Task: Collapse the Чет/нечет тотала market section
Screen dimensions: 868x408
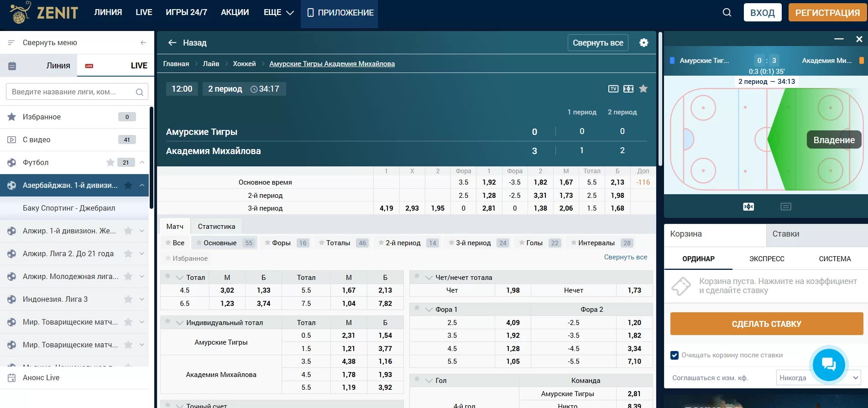Action: (x=429, y=277)
